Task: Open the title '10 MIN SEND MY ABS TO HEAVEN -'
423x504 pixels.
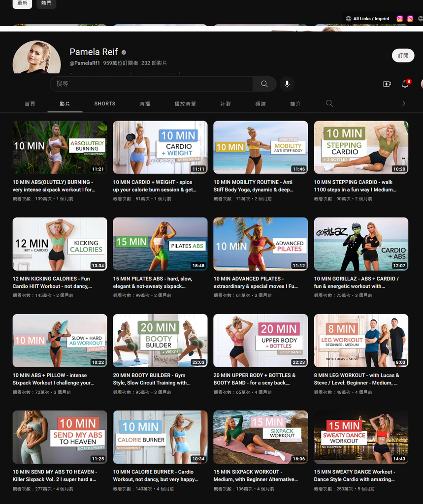Action: 55,476
